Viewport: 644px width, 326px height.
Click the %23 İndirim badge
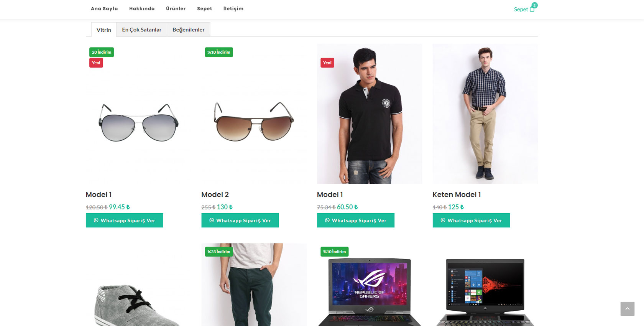point(219,252)
